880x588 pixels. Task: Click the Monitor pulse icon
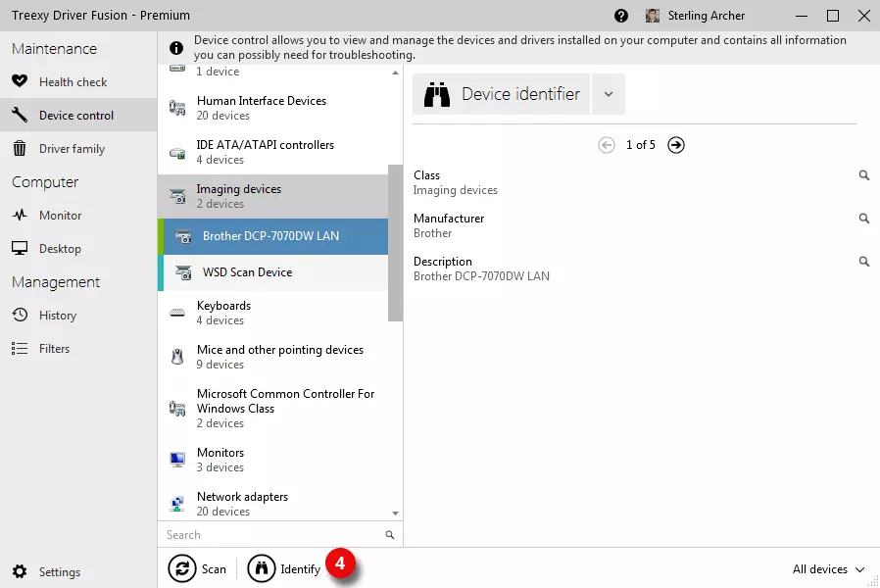coord(20,215)
